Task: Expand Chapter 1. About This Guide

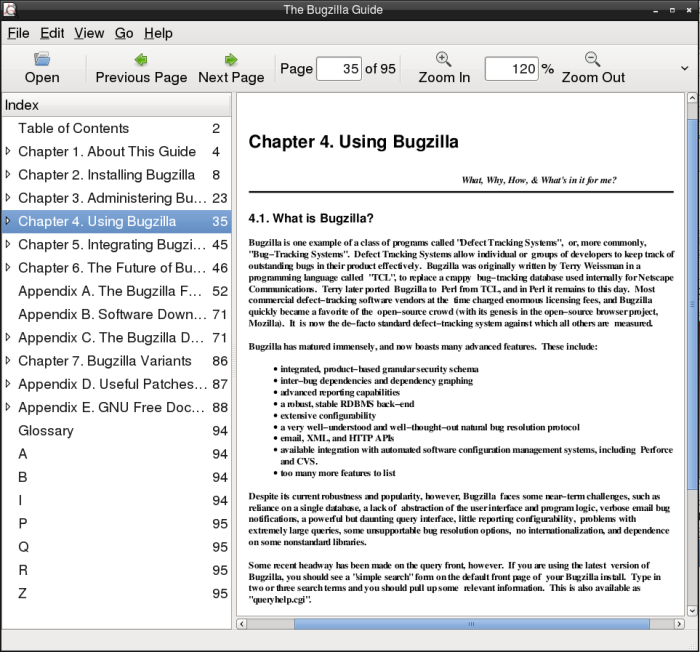Action: pyautogui.click(x=9, y=152)
